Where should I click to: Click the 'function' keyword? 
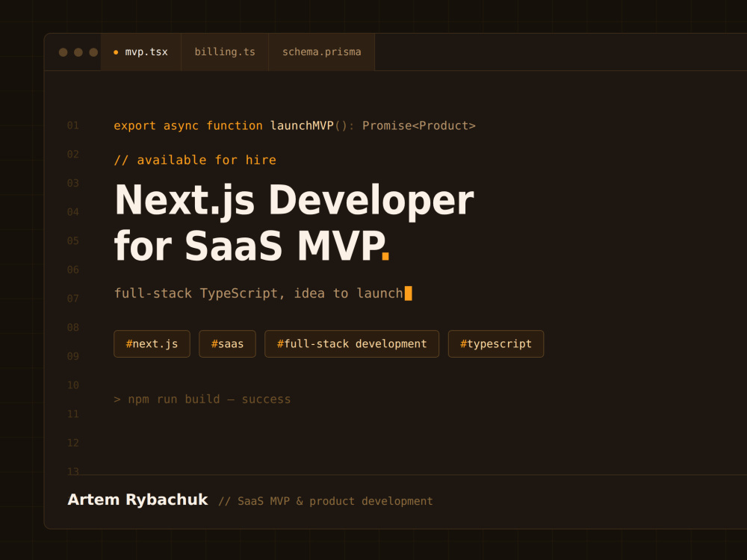pos(235,126)
